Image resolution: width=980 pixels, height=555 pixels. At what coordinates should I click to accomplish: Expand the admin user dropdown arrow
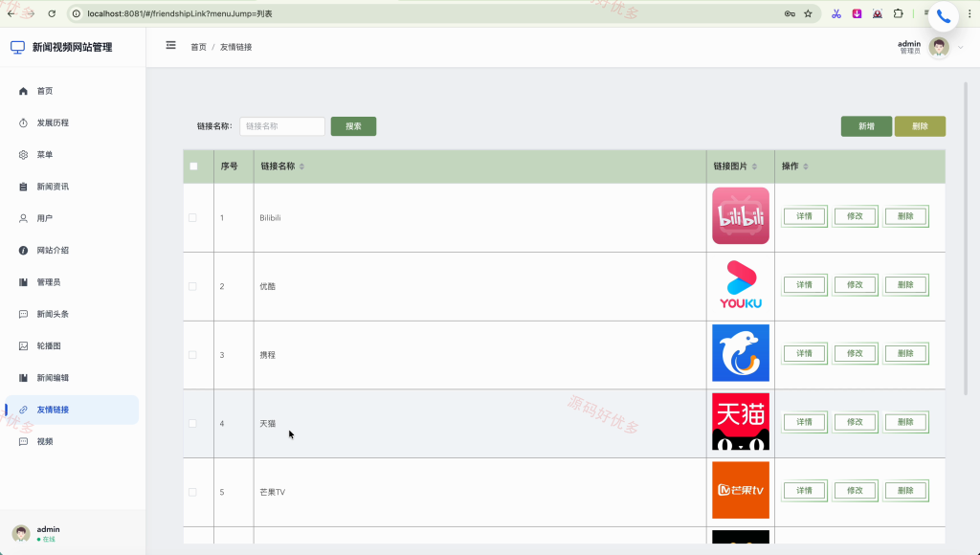pos(961,48)
